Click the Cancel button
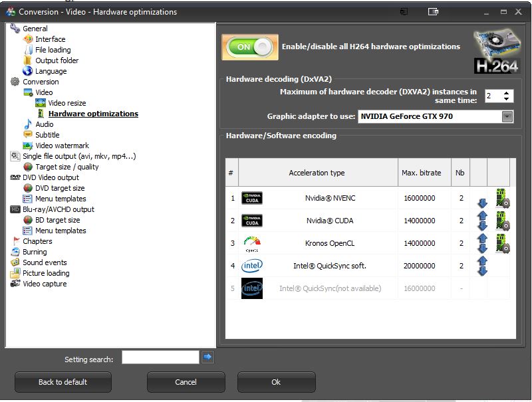 [x=186, y=382]
